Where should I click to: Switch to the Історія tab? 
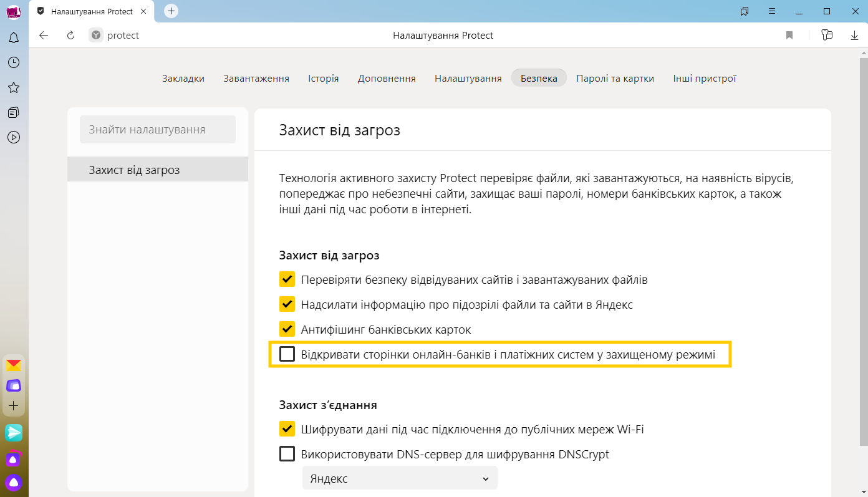[x=324, y=78]
